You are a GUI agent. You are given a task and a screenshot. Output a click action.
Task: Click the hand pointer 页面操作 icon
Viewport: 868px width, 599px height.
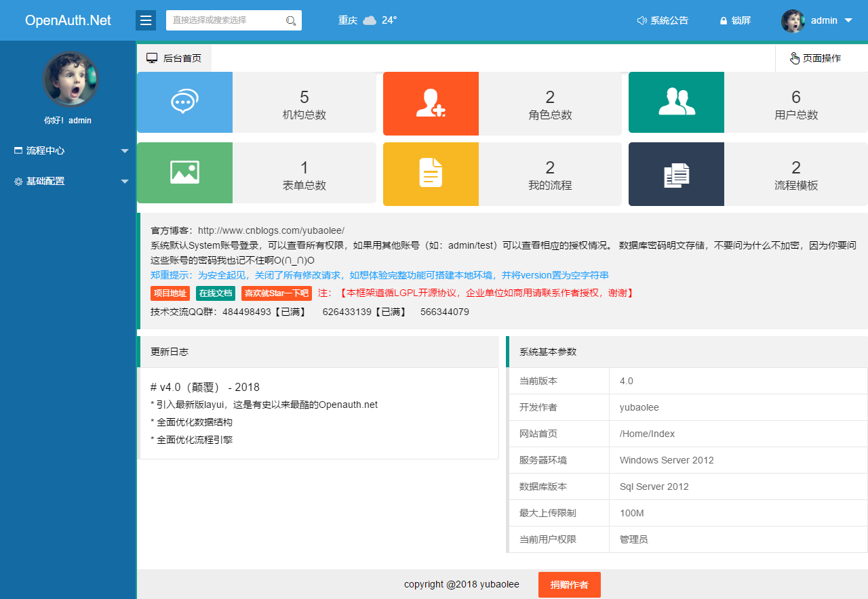click(x=795, y=58)
